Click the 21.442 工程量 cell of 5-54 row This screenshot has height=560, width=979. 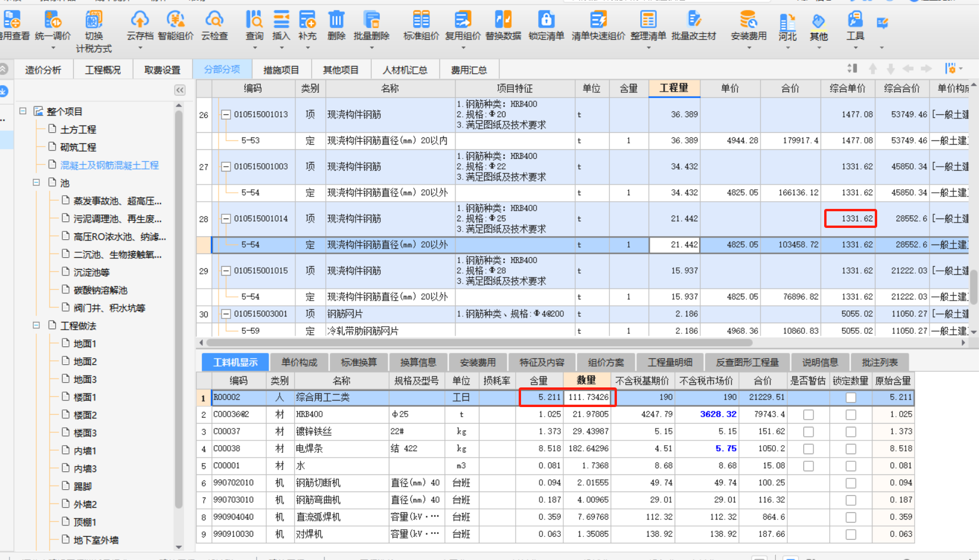(675, 245)
